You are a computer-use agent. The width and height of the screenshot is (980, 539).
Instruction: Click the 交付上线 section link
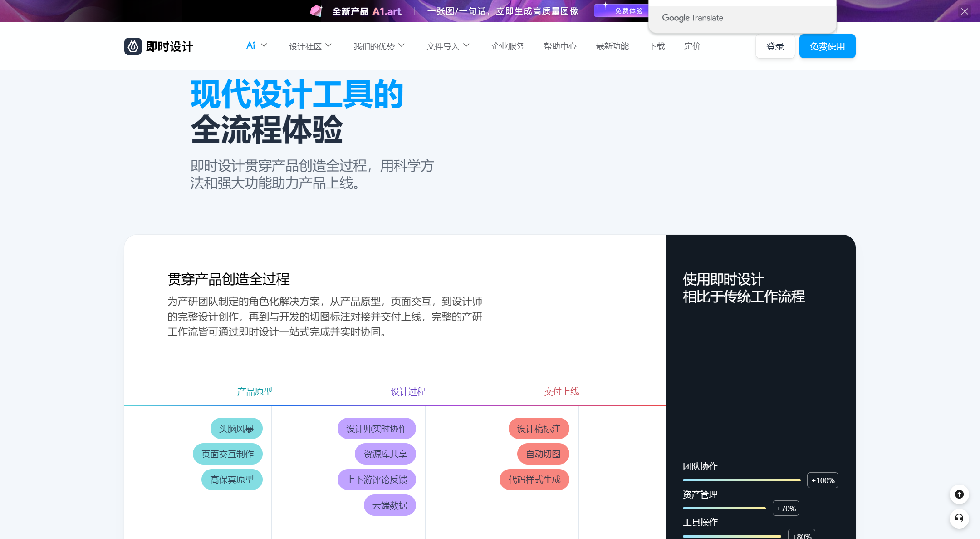pyautogui.click(x=561, y=391)
